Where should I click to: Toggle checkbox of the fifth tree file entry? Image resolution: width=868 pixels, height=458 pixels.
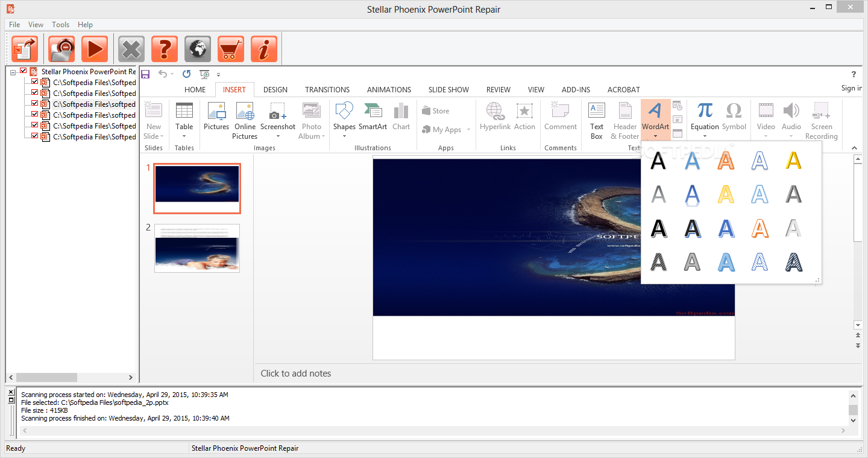click(34, 126)
